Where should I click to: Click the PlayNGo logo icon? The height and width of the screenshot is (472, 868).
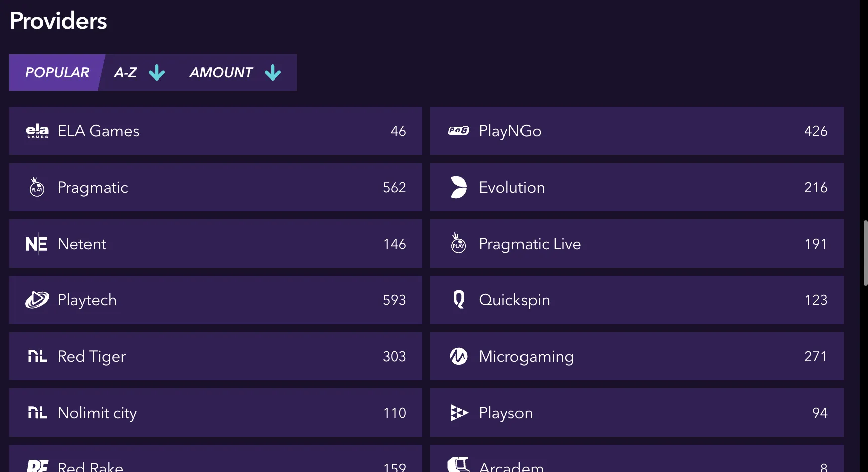458,131
